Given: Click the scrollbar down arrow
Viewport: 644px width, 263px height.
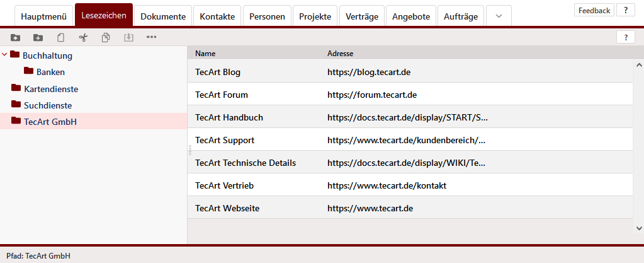Looking at the screenshot, I should click(638, 228).
